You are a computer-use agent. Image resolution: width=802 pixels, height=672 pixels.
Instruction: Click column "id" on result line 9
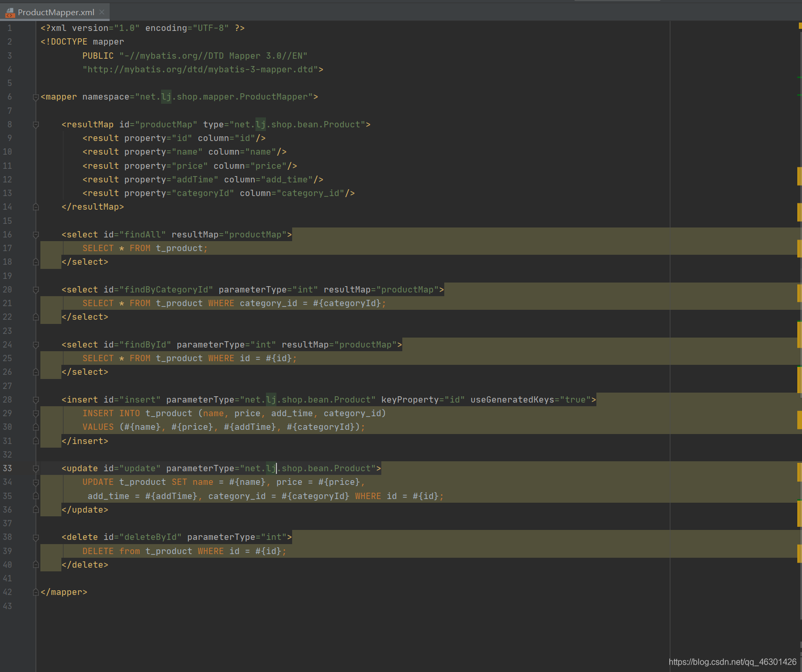[x=245, y=138]
